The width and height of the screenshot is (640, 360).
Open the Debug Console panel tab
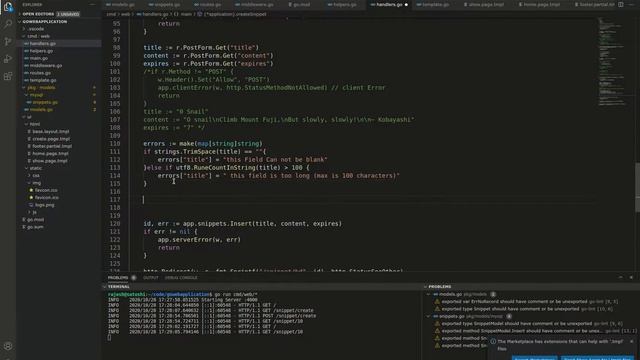point(181,278)
